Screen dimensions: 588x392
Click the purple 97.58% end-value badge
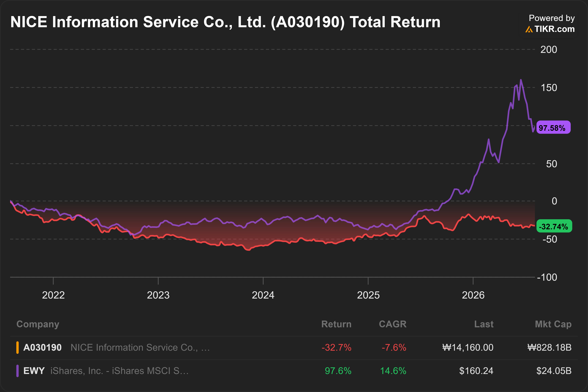(x=553, y=128)
